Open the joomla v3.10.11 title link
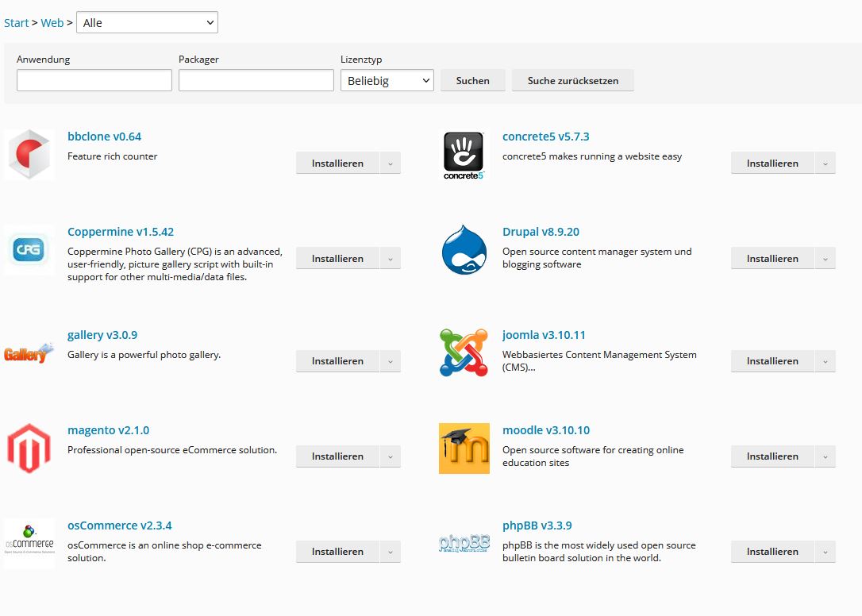862x616 pixels. click(x=544, y=335)
